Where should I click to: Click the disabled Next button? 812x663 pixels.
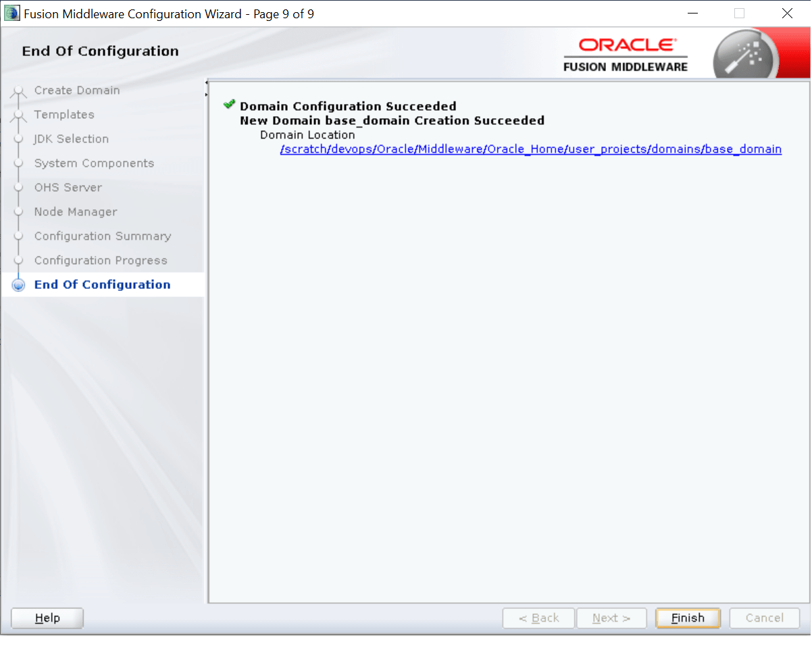coord(611,618)
